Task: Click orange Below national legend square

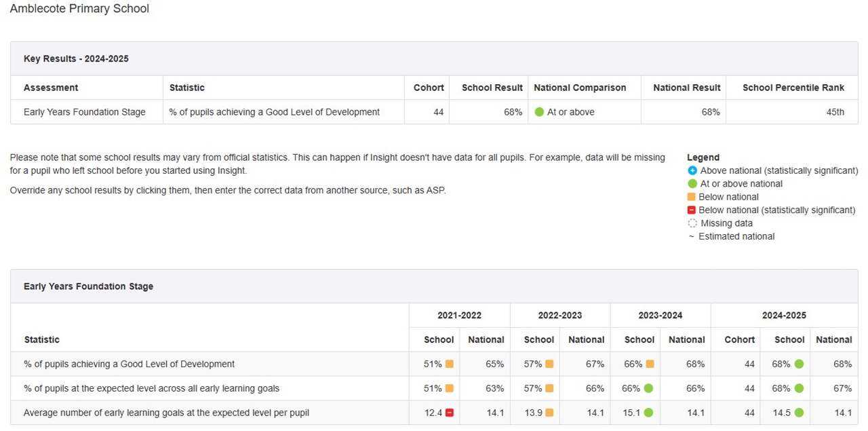Action: tap(692, 197)
